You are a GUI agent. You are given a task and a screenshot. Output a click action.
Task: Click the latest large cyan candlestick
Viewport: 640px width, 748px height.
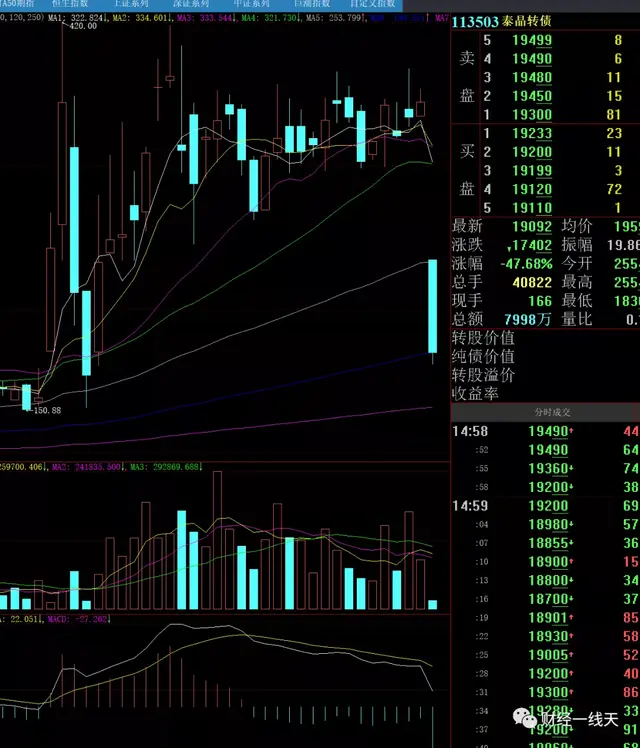433,306
